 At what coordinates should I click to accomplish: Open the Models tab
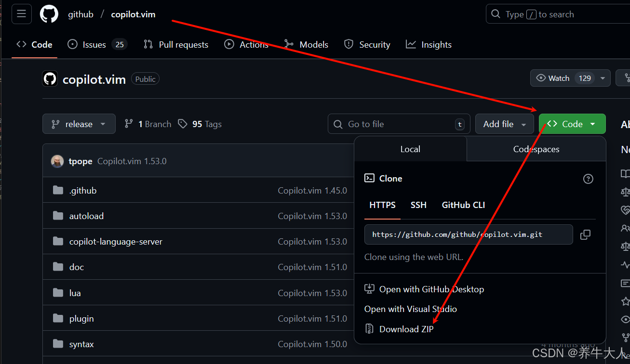tap(306, 44)
